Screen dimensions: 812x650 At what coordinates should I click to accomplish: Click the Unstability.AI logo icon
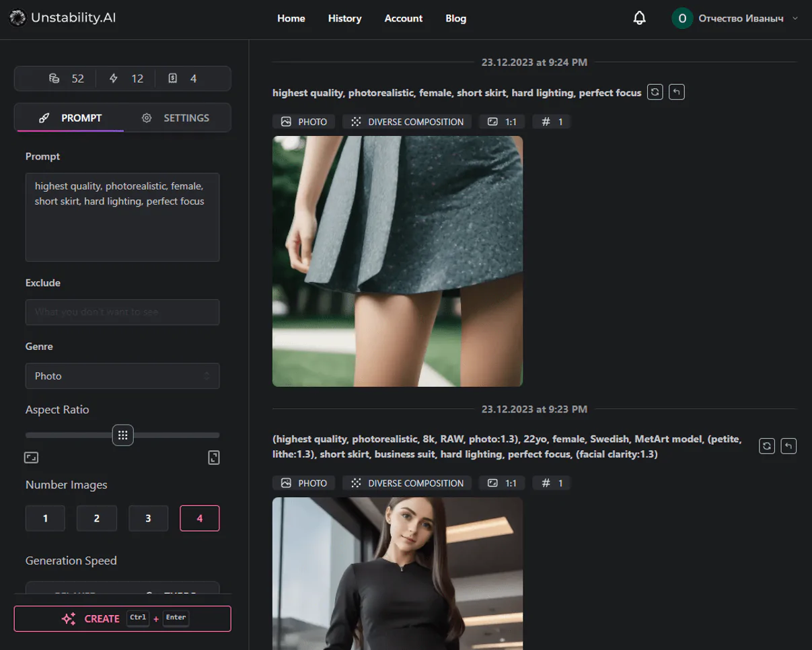tap(18, 18)
